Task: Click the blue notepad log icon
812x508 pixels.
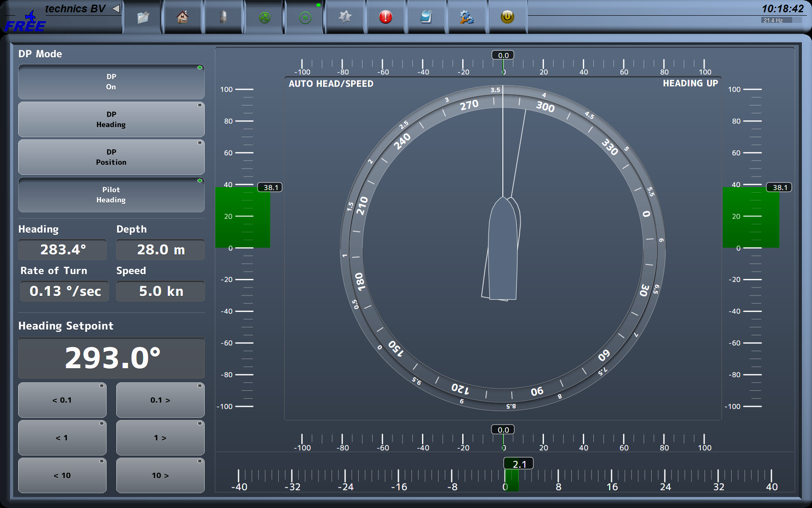Action: [426, 17]
